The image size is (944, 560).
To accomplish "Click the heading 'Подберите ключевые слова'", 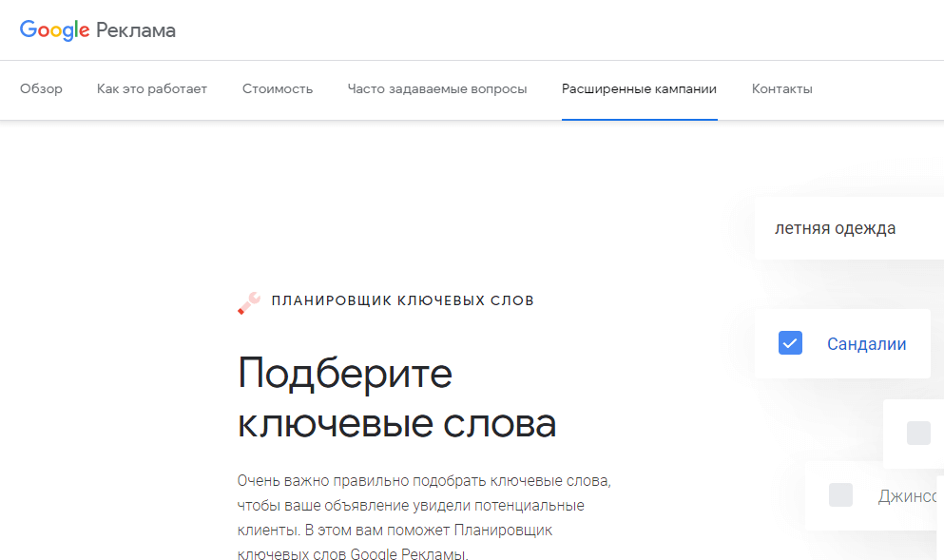I will click(x=395, y=399).
